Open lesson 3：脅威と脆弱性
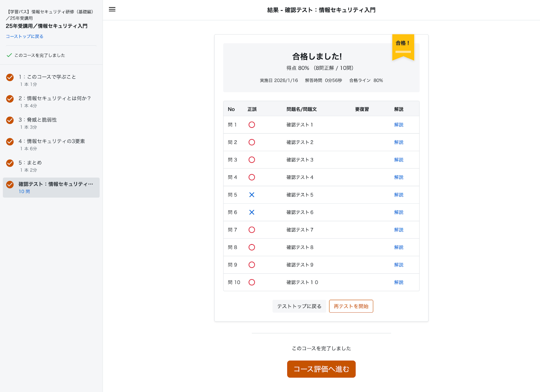Viewport: 540px width, 392px height. [51, 123]
